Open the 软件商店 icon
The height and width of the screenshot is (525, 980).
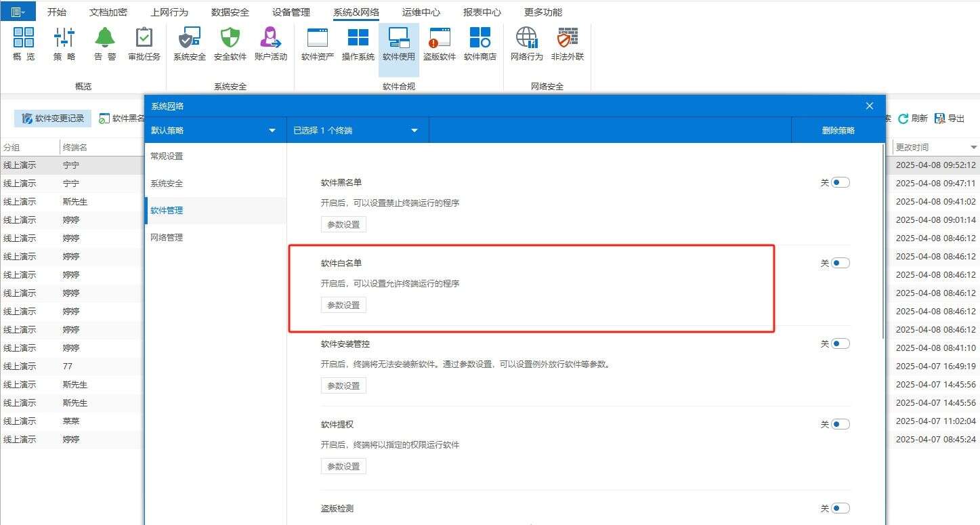(480, 43)
